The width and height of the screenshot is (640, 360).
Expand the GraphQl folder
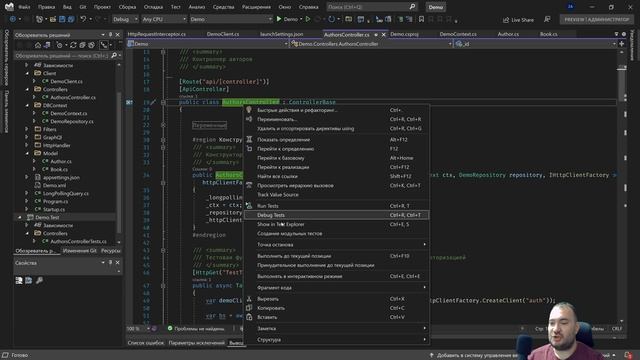pos(27,137)
